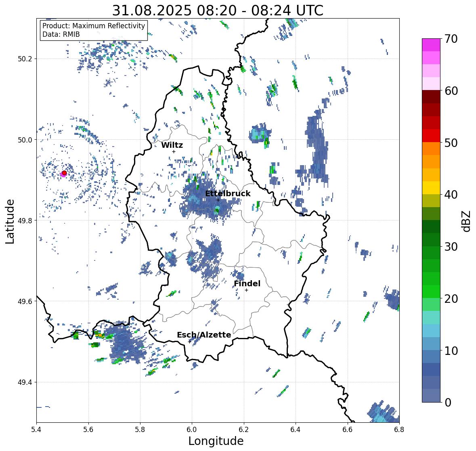This screenshot has width=476, height=451.
Task: Click the red 50 dBZ color band
Action: coord(431,136)
